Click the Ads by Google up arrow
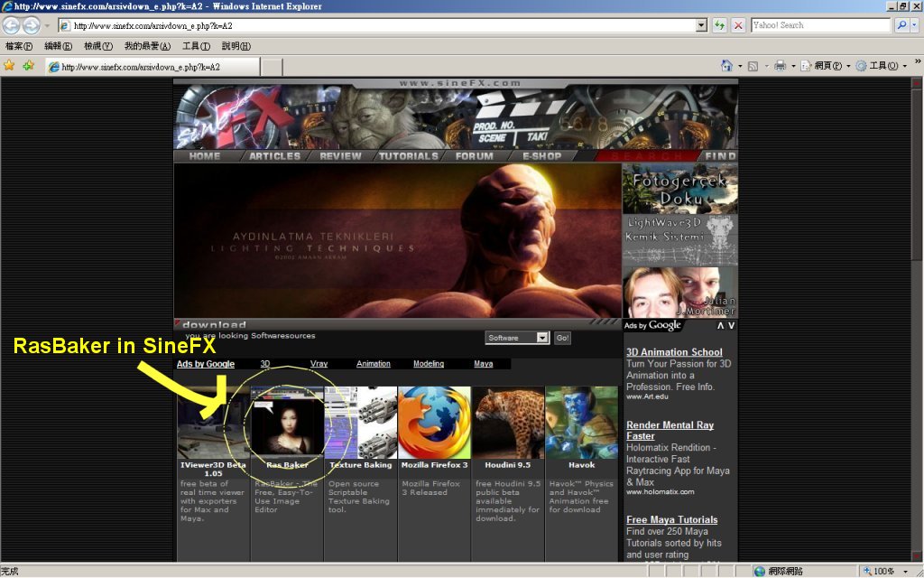The image size is (924, 578). (x=720, y=325)
